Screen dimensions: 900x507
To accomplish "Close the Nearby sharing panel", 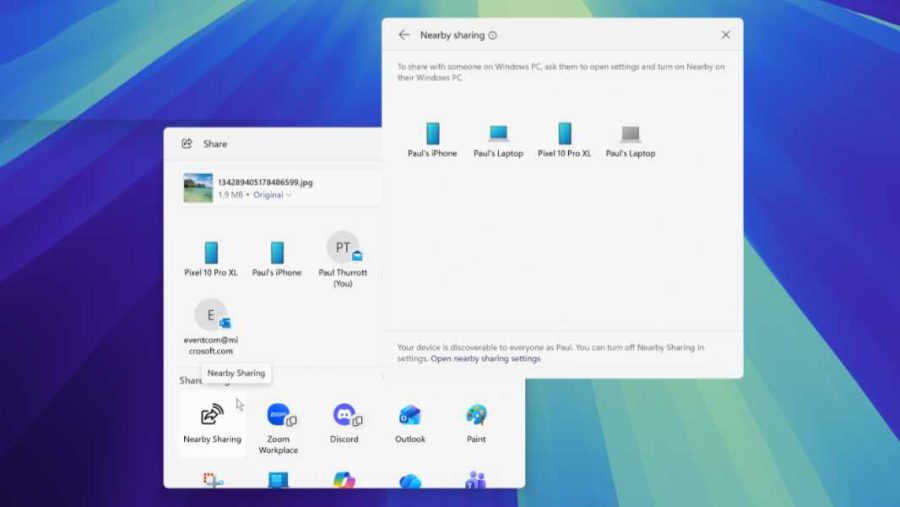I will click(x=726, y=35).
